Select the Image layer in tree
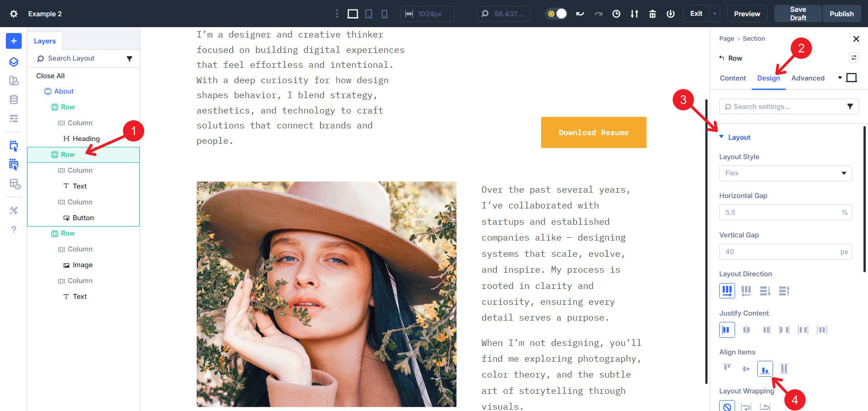 (82, 265)
